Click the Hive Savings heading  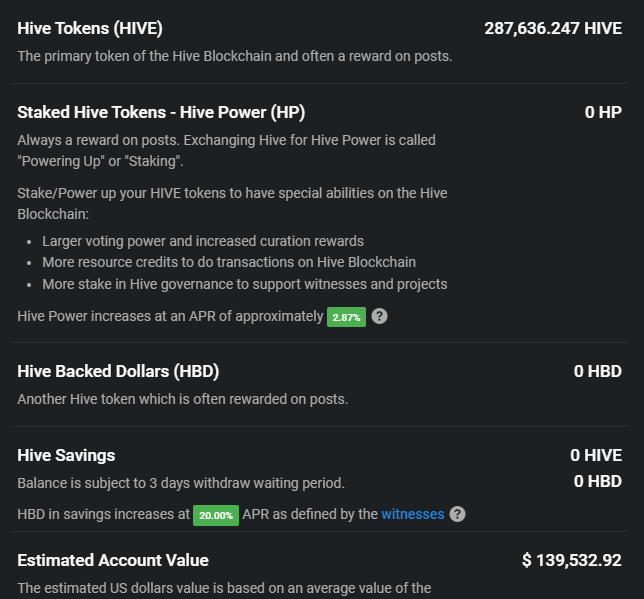click(x=66, y=455)
